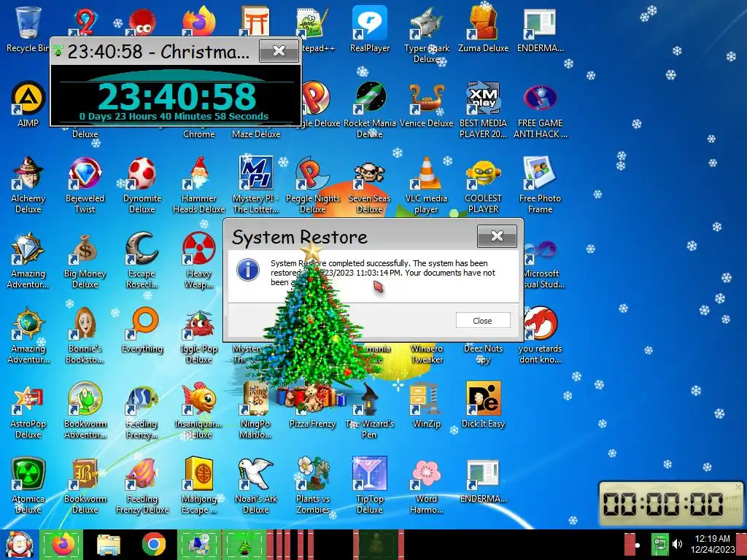This screenshot has width=747, height=560.
Task: Click the 23:40:58 countdown display
Action: (x=177, y=96)
